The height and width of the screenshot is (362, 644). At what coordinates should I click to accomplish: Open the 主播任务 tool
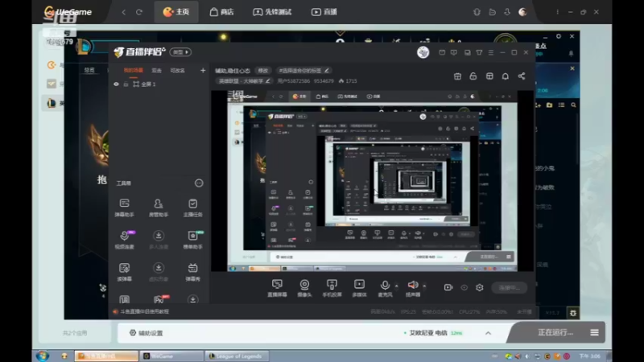point(192,208)
